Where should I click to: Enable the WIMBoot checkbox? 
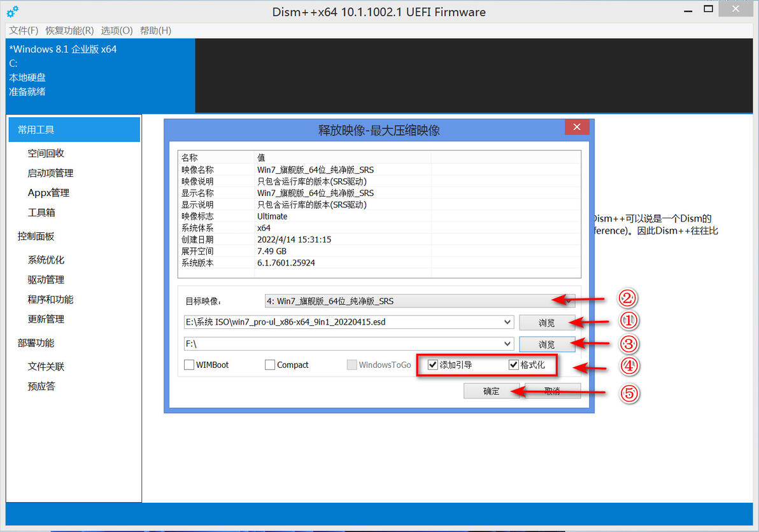[189, 365]
